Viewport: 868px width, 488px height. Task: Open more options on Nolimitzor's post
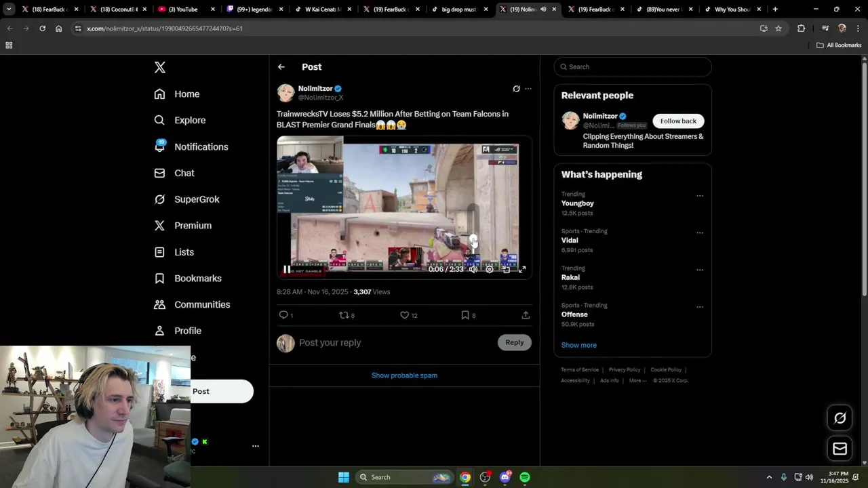pos(528,89)
